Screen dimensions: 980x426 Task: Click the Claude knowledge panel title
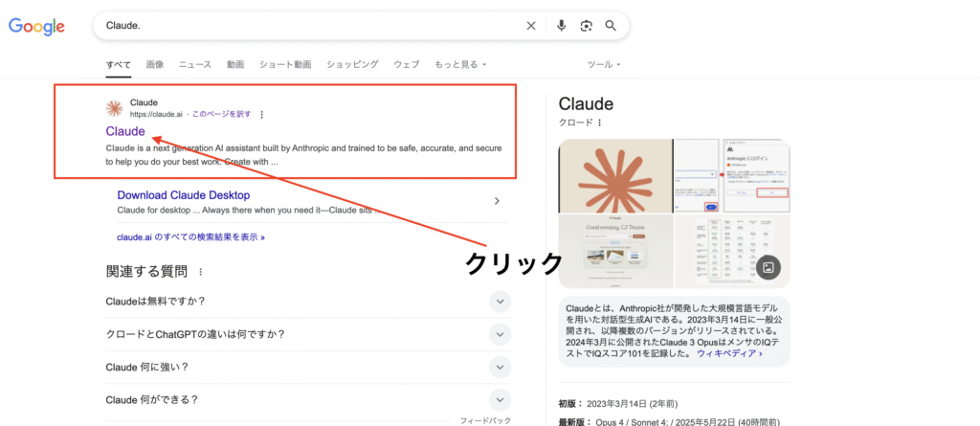[x=586, y=103]
